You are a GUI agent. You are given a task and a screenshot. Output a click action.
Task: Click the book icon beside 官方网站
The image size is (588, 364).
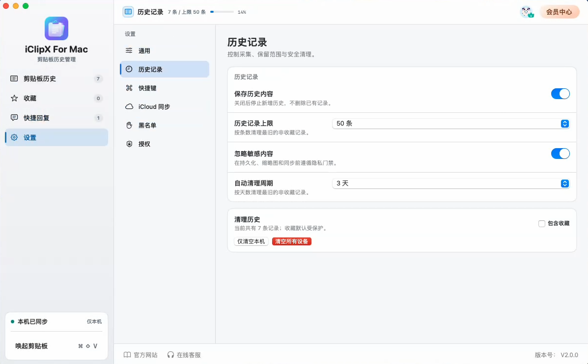click(128, 355)
